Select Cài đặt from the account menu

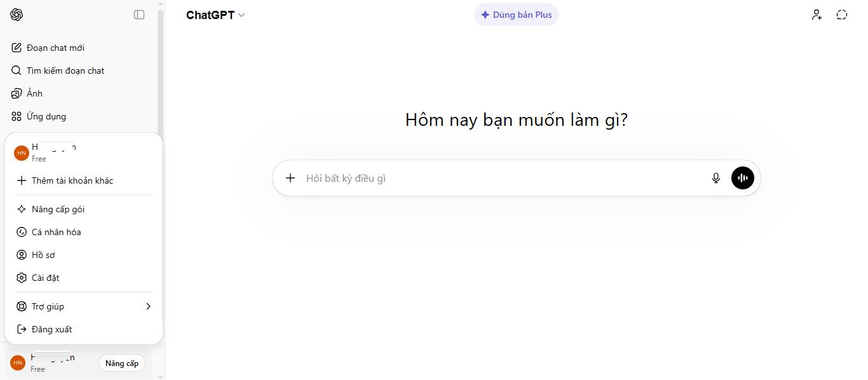(x=44, y=278)
